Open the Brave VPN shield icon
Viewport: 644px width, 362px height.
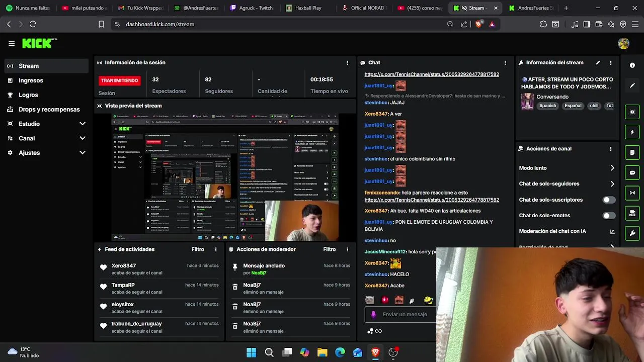click(623, 24)
